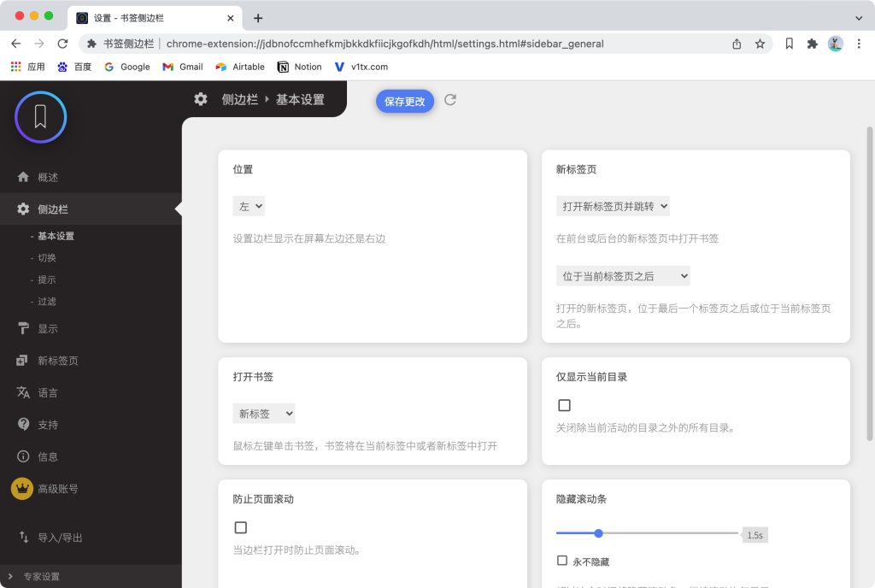Viewport: 875px width, 588px height.
Task: Open a new tab with the plus button
Action: 258,19
